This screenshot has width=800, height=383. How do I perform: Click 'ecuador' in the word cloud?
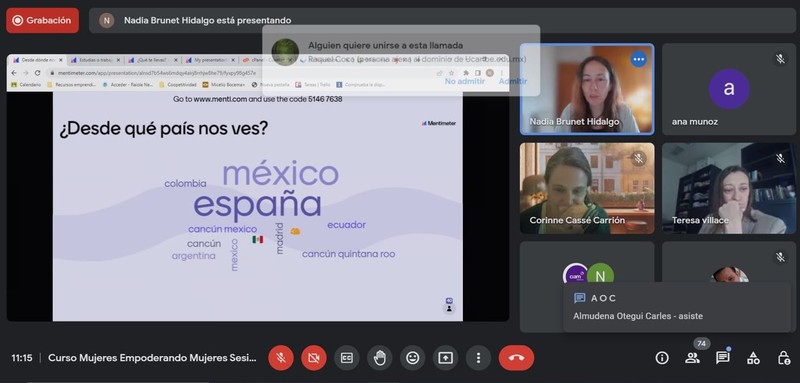point(346,224)
